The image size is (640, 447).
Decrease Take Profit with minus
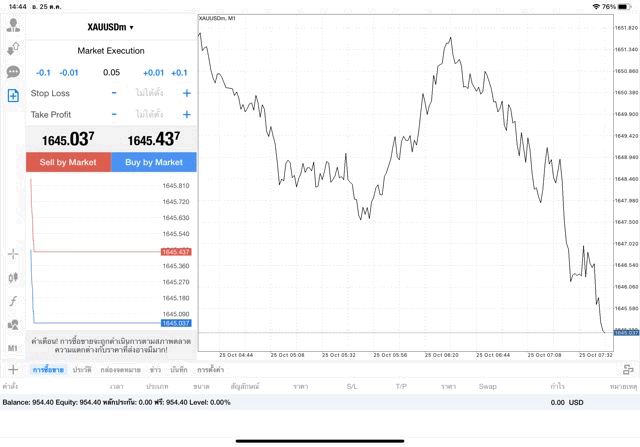click(x=114, y=115)
